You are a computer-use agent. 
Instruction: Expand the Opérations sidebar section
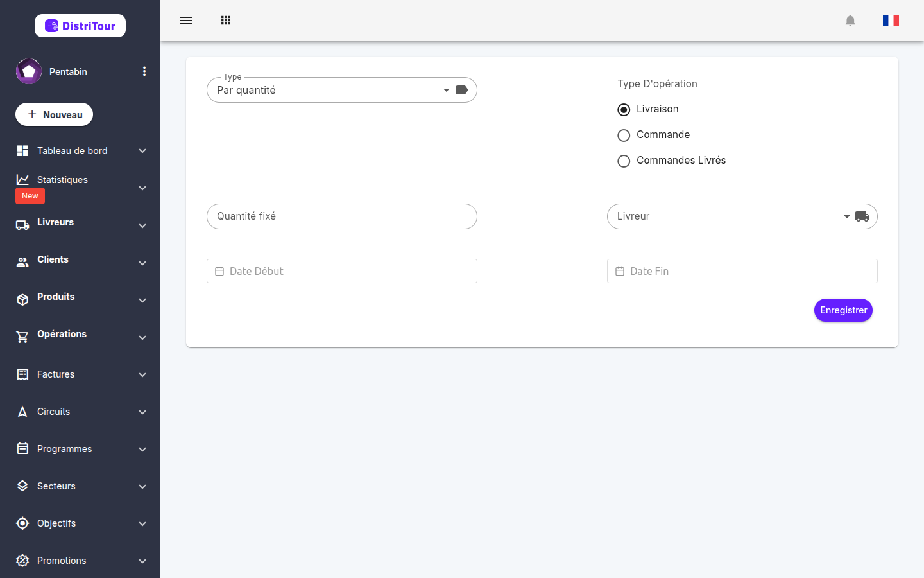click(80, 334)
